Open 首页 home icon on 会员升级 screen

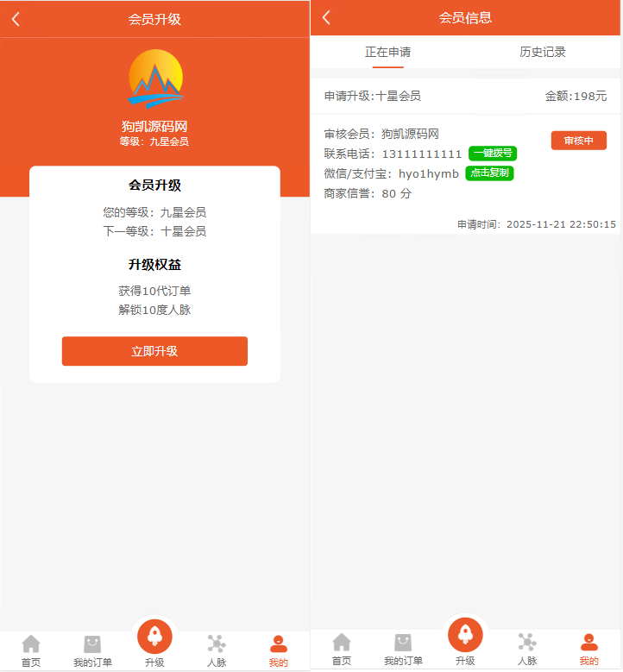pyautogui.click(x=31, y=644)
